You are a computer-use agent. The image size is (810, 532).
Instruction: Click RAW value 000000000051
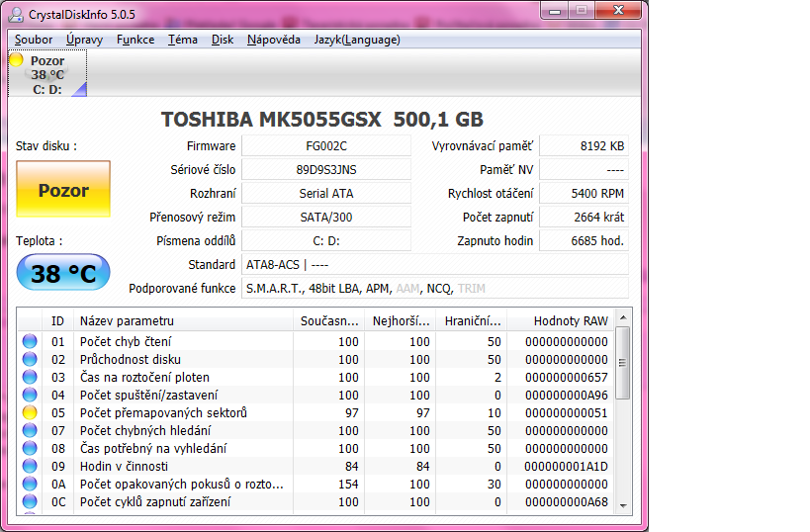coord(567,412)
